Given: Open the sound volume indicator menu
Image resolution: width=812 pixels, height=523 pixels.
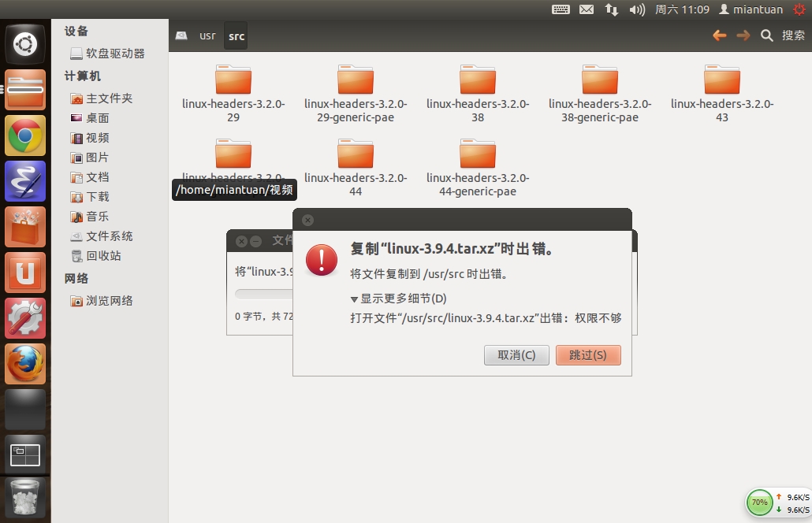Looking at the screenshot, I should (637, 9).
